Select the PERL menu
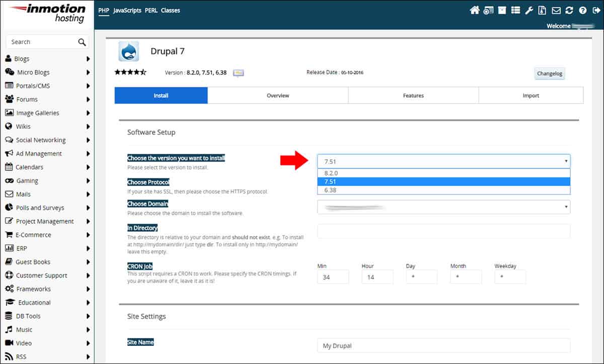Image resolution: width=604 pixels, height=364 pixels. point(151,10)
